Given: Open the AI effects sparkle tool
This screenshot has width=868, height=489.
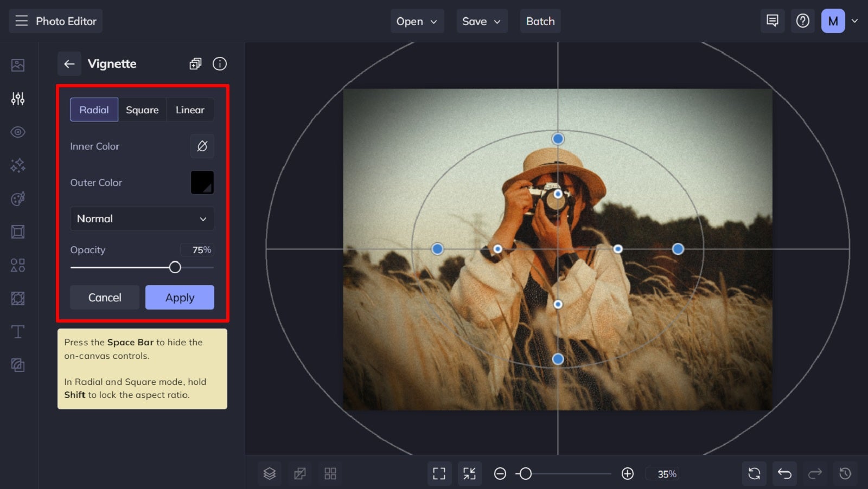Looking at the screenshot, I should 18,165.
